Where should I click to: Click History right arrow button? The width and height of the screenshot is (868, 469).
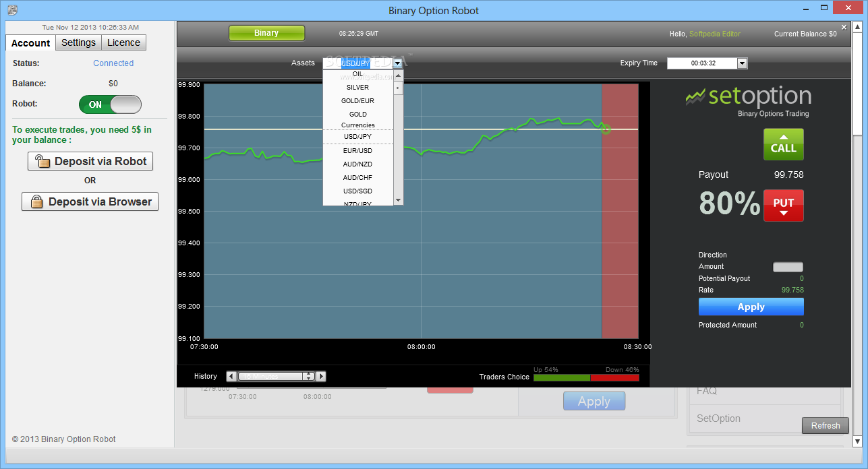tap(321, 377)
